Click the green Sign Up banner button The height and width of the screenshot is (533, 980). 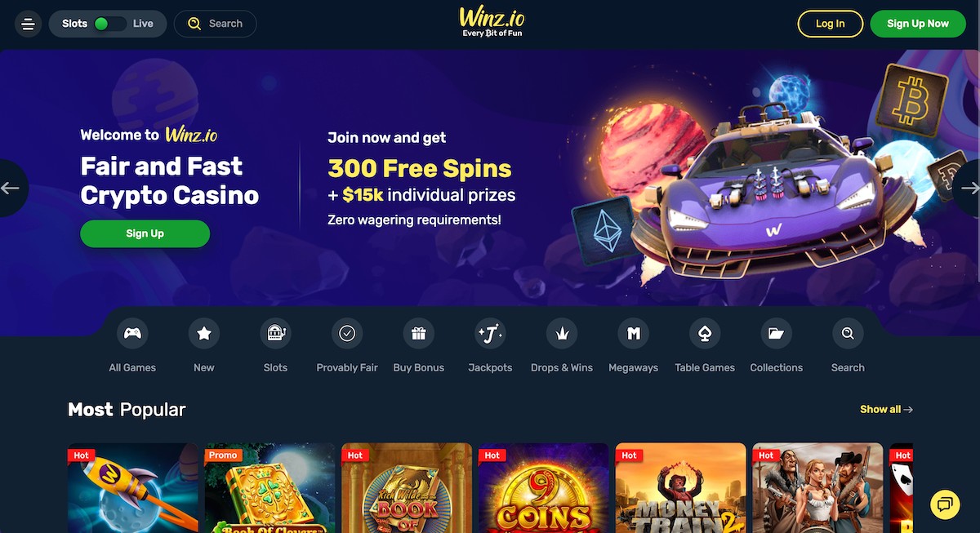pos(145,233)
